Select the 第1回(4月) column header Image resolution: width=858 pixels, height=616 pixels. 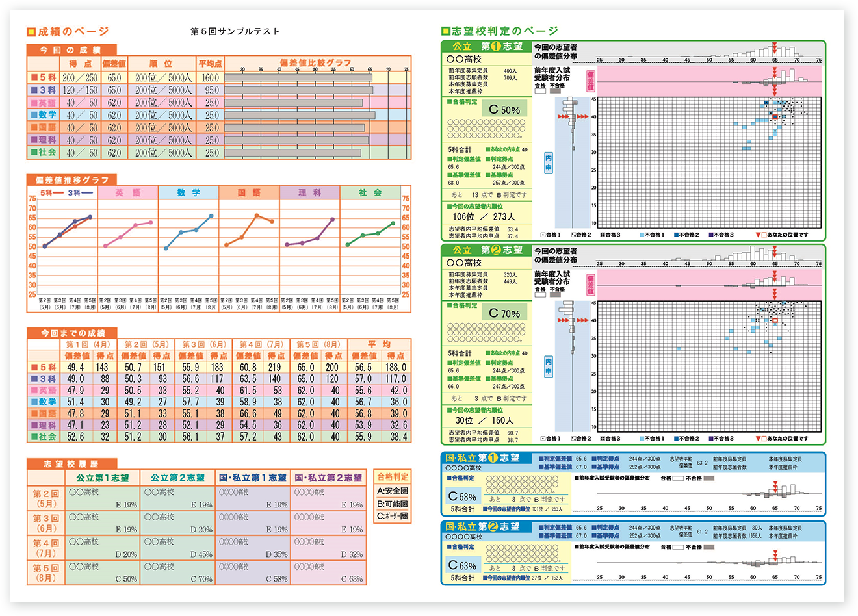click(x=88, y=344)
